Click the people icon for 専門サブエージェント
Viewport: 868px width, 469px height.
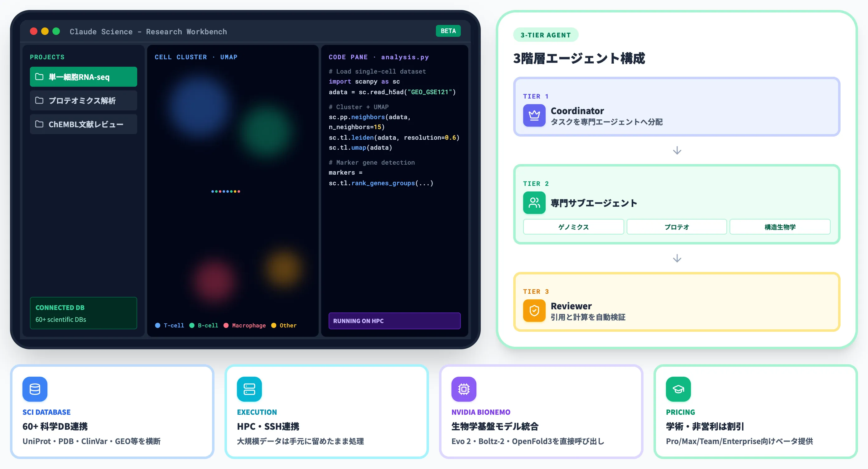pyautogui.click(x=534, y=203)
